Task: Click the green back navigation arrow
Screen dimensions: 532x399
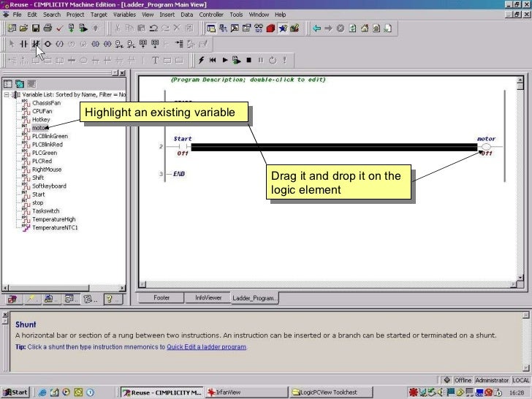Action: point(316,28)
